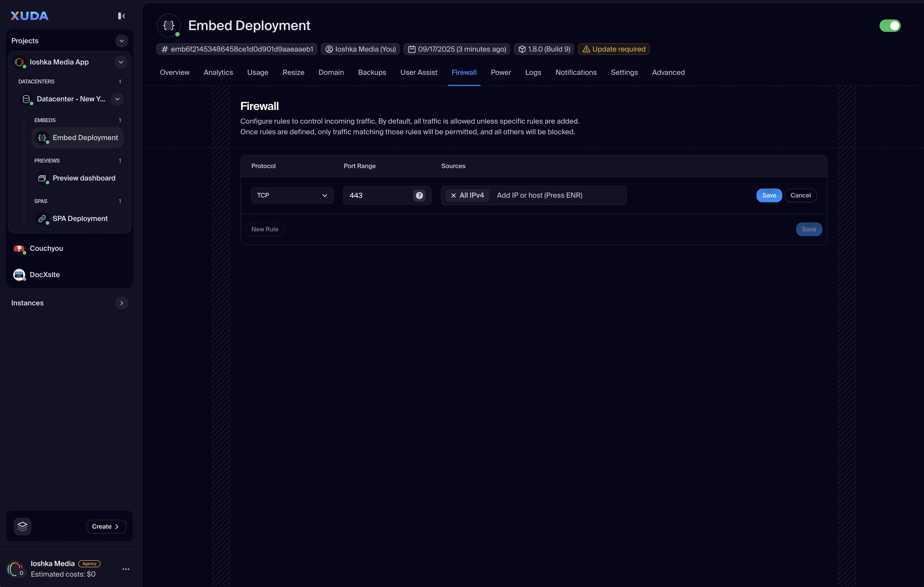This screenshot has width=924, height=587.
Task: Collapse the Datacenter - New York tree node
Action: click(117, 99)
